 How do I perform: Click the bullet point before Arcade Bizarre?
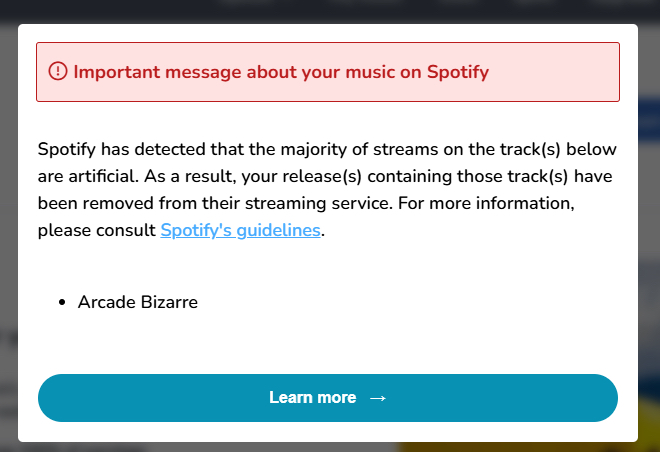(x=62, y=302)
